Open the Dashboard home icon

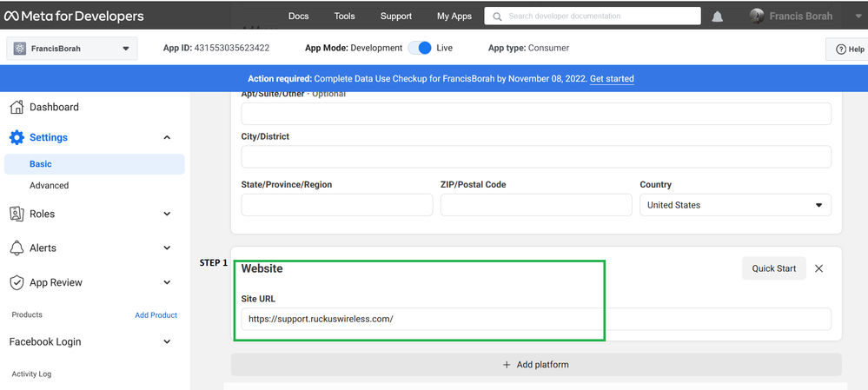(x=16, y=107)
